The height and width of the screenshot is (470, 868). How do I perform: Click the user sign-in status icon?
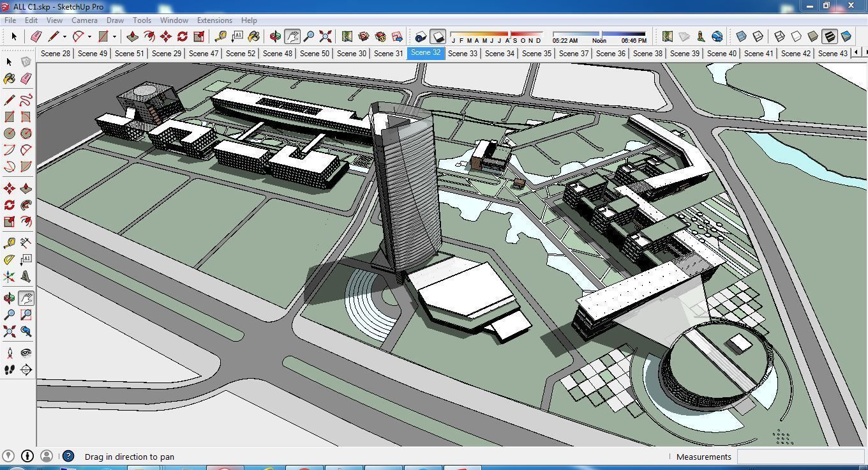47,456
